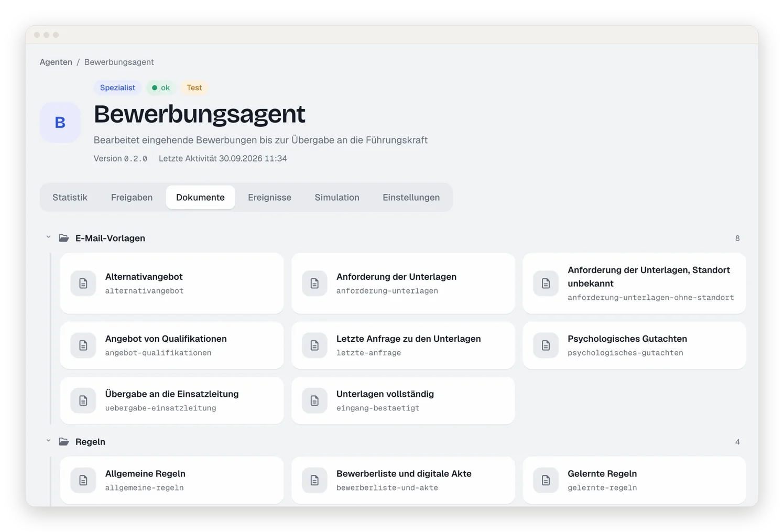This screenshot has height=532, width=784.
Task: Click the agent description starting with Bearbeitet
Action: coord(260,140)
